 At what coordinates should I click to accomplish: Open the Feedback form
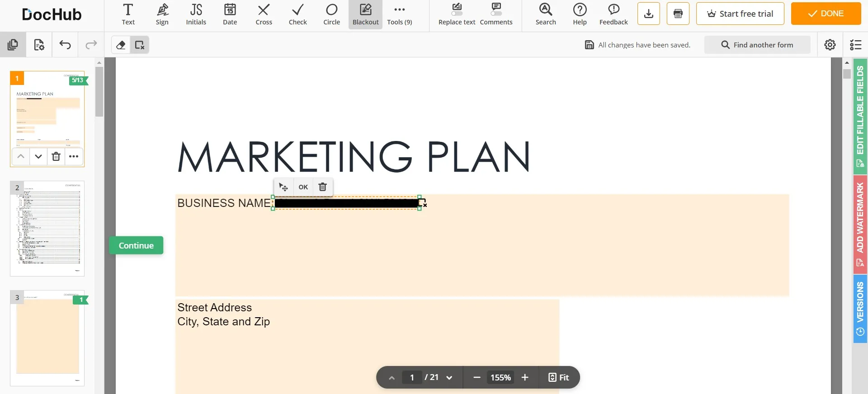pos(613,14)
